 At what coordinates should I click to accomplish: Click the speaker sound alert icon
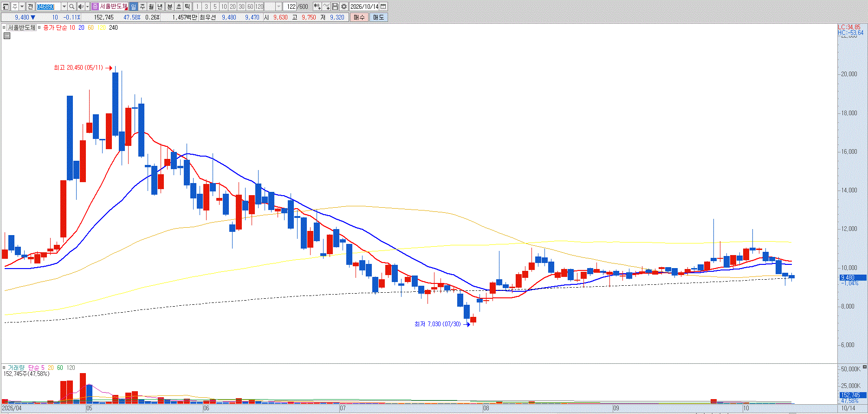click(81, 7)
